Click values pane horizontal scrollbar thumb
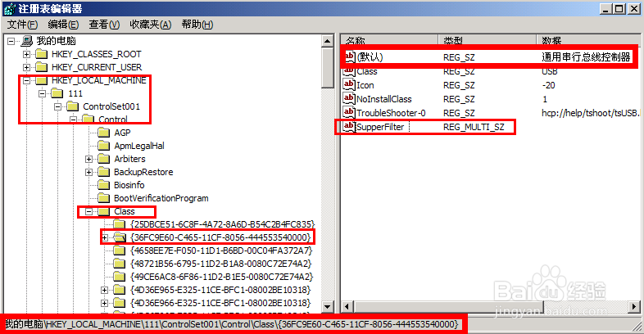Image resolution: width=644 pixels, height=334 pixels. tap(448, 306)
